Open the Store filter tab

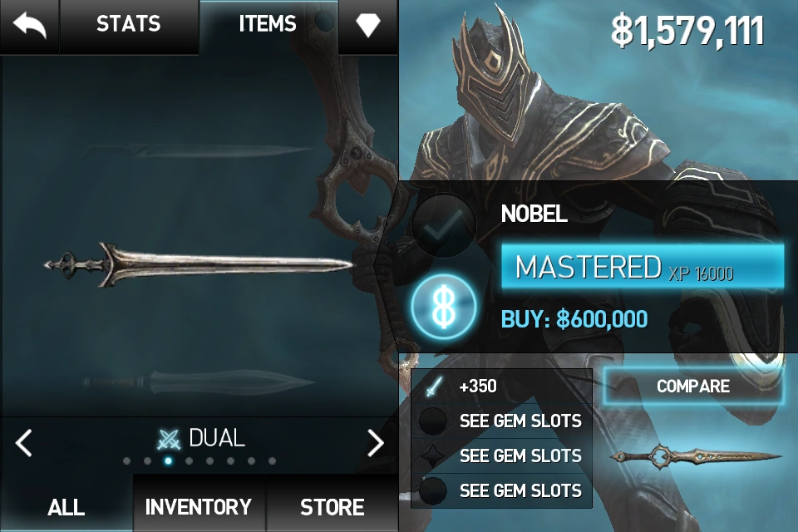tap(332, 506)
